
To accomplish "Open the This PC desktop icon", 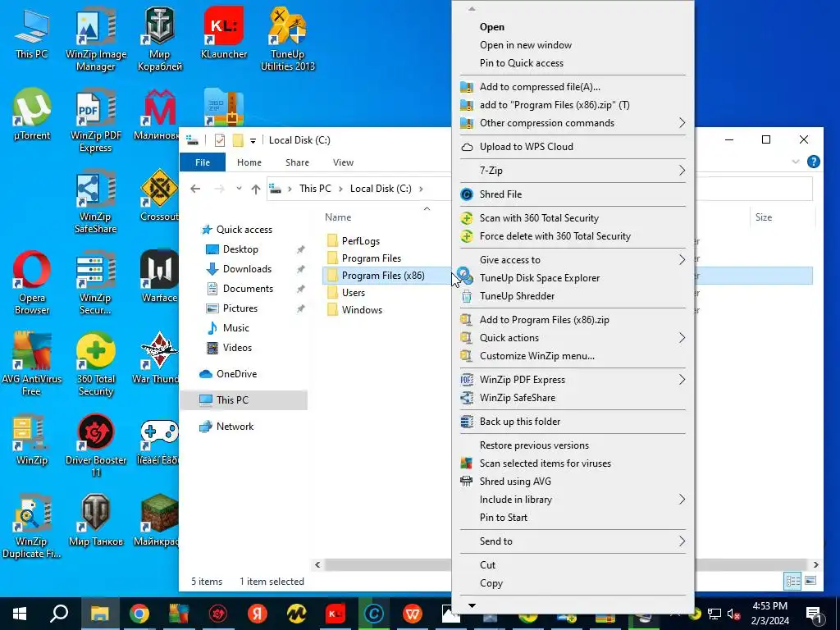I will pyautogui.click(x=32, y=33).
